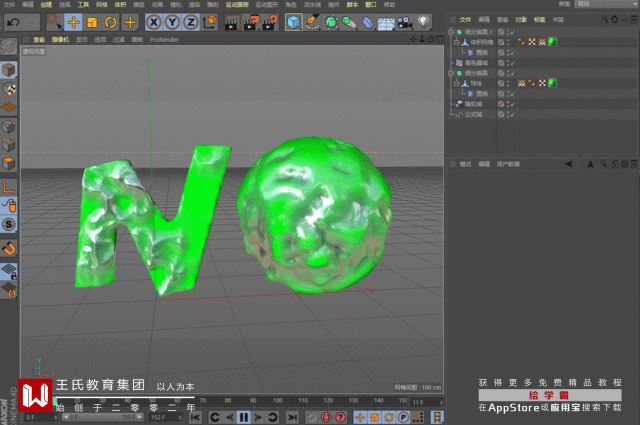Screen dimensions: 640x425
Task: Toggle the X axis lock
Action: (x=153, y=22)
